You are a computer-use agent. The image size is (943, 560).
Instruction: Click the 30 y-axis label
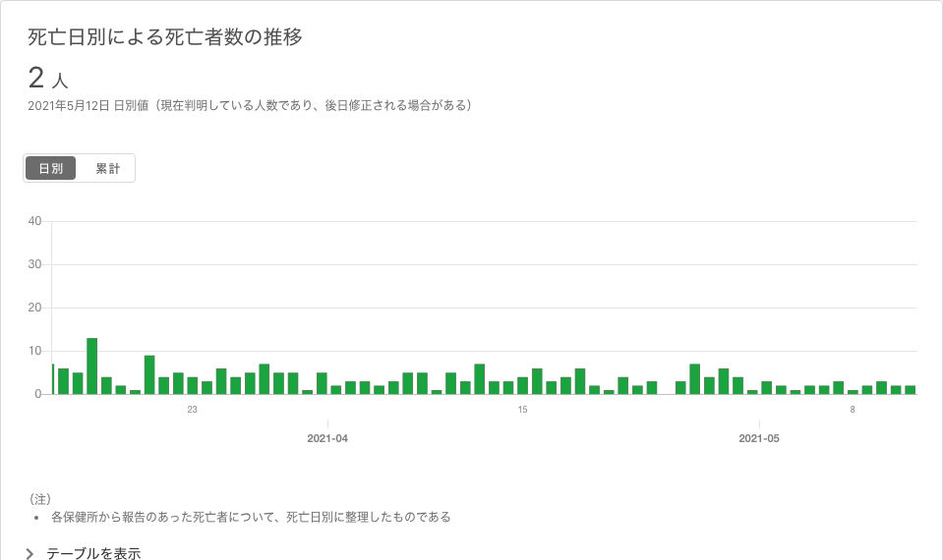click(34, 264)
